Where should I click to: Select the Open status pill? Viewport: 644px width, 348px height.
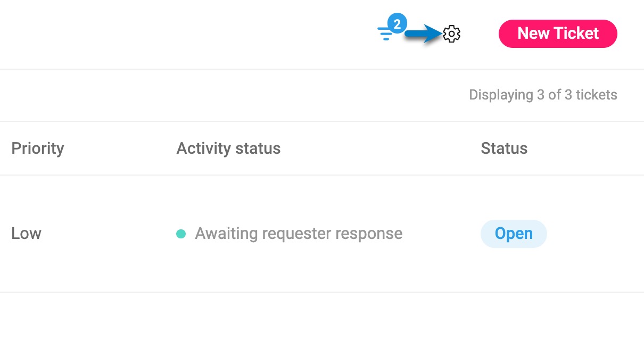tap(514, 234)
